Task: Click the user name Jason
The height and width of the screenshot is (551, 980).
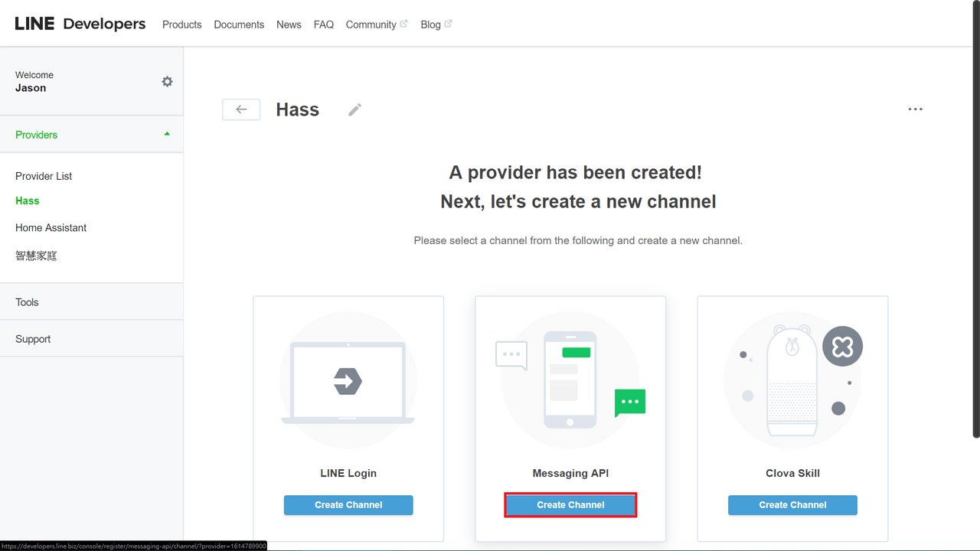Action: [x=31, y=88]
